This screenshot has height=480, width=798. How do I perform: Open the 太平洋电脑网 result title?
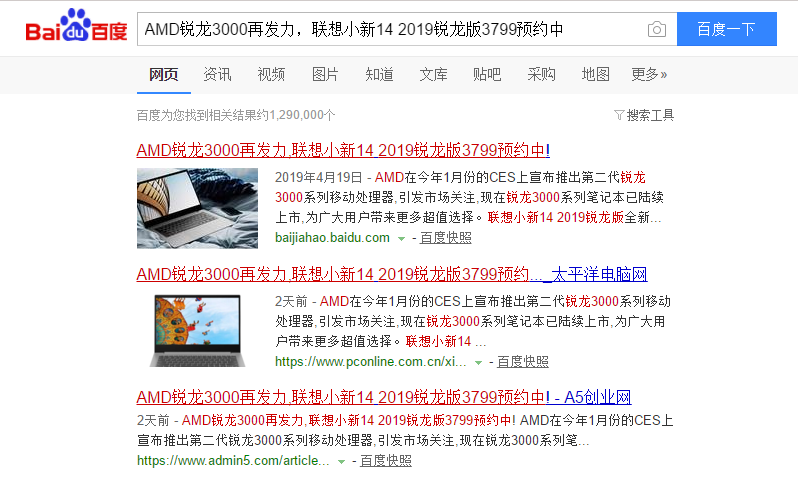click(x=392, y=274)
